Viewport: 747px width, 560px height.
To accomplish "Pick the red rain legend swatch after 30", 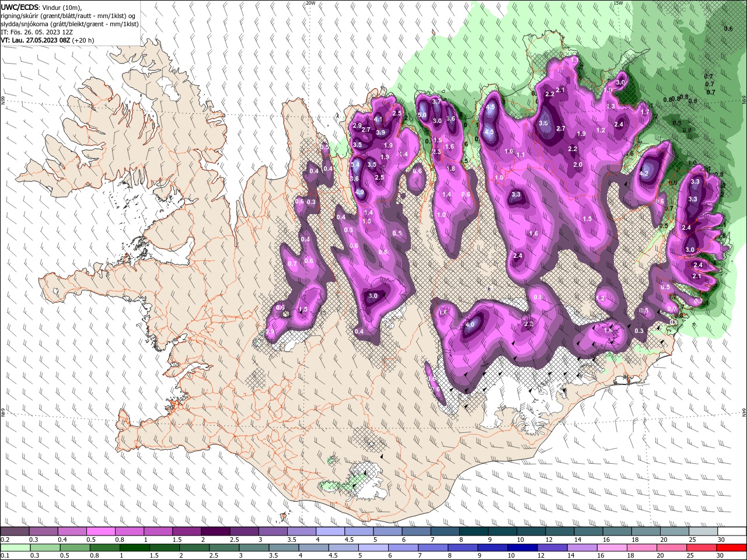I will 732,548.
